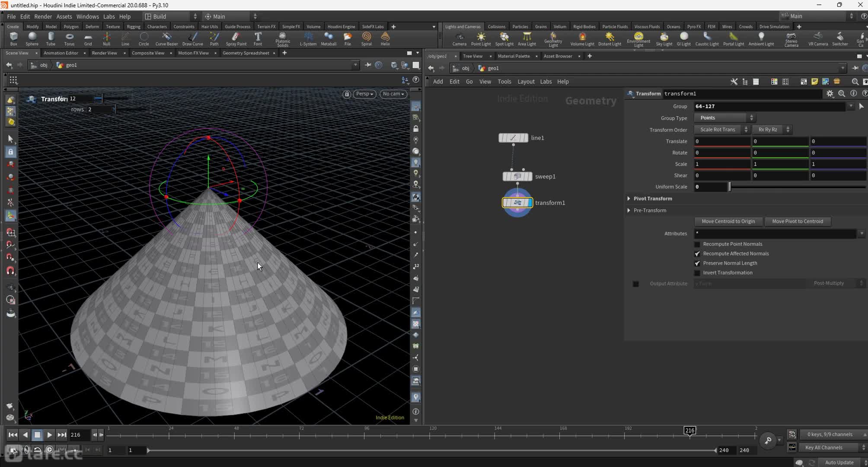Select the Torus shelf tool

click(x=69, y=38)
